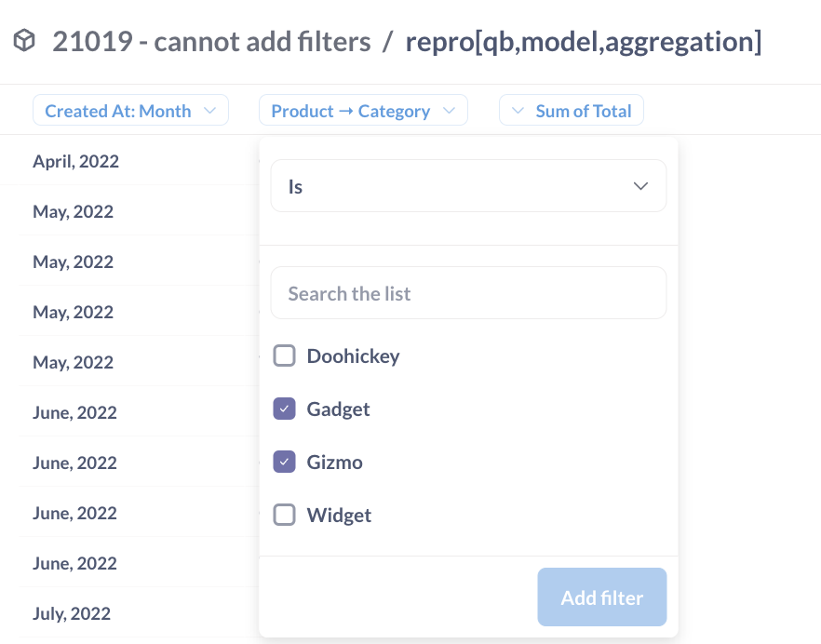Click the chevron beside Sum of Total
821x644 pixels.
518,110
